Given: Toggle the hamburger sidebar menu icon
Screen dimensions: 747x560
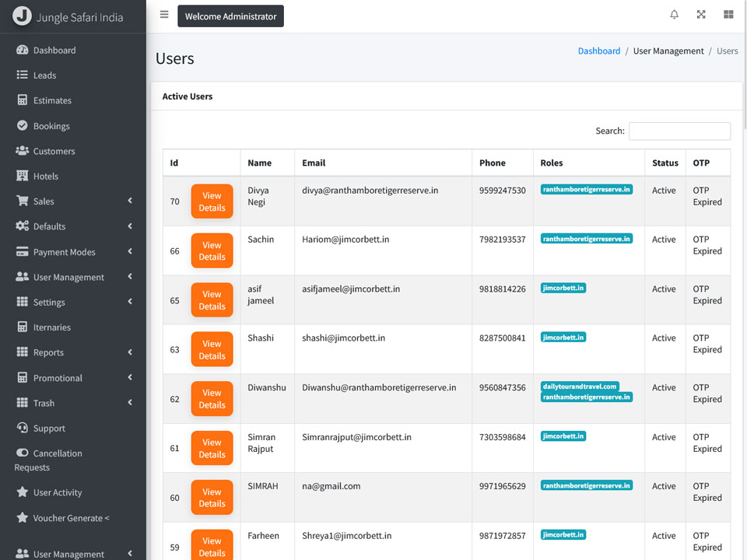Looking at the screenshot, I should [x=164, y=15].
